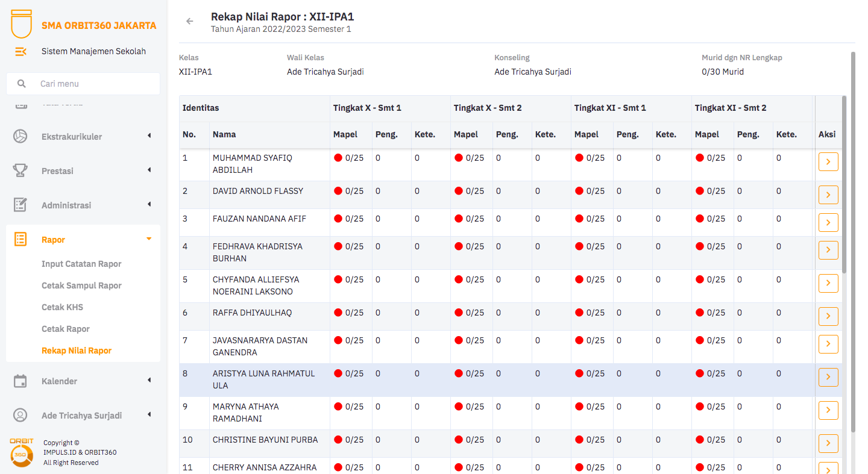
Task: Click the Ekstrakurikuler volleyball icon
Action: [20, 137]
